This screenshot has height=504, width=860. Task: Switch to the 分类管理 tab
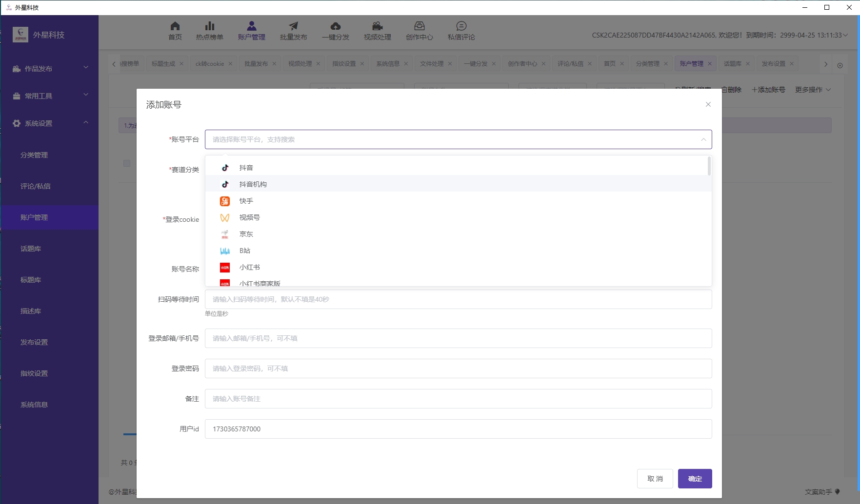[647, 64]
